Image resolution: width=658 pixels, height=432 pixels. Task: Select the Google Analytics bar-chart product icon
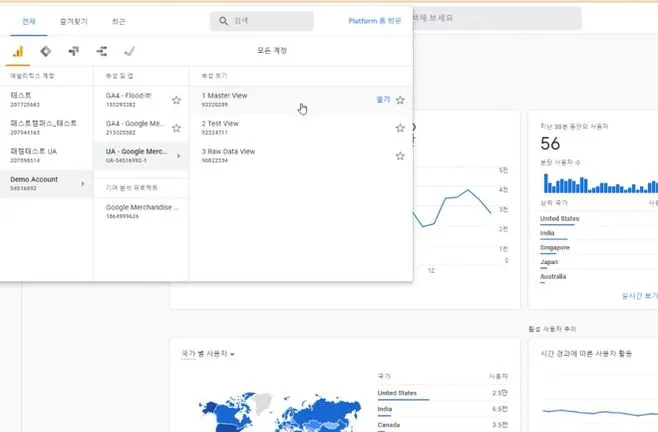[18, 51]
